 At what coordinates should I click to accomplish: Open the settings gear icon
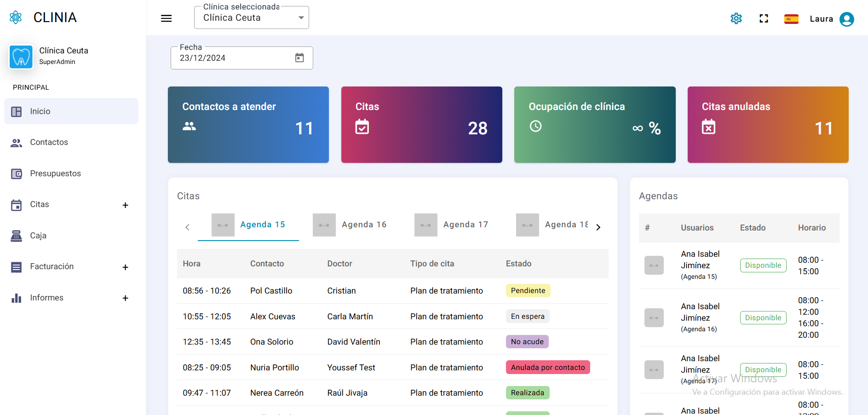[x=736, y=18]
